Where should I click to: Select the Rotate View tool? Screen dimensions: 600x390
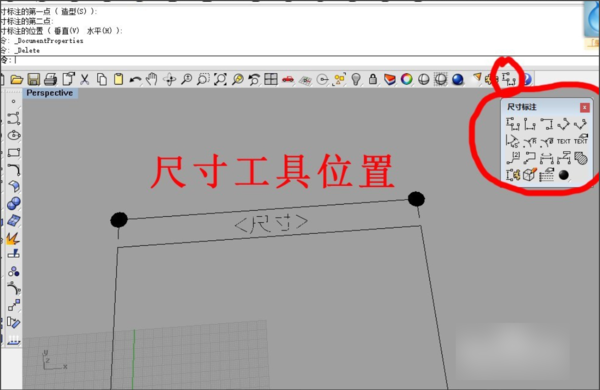pos(169,80)
